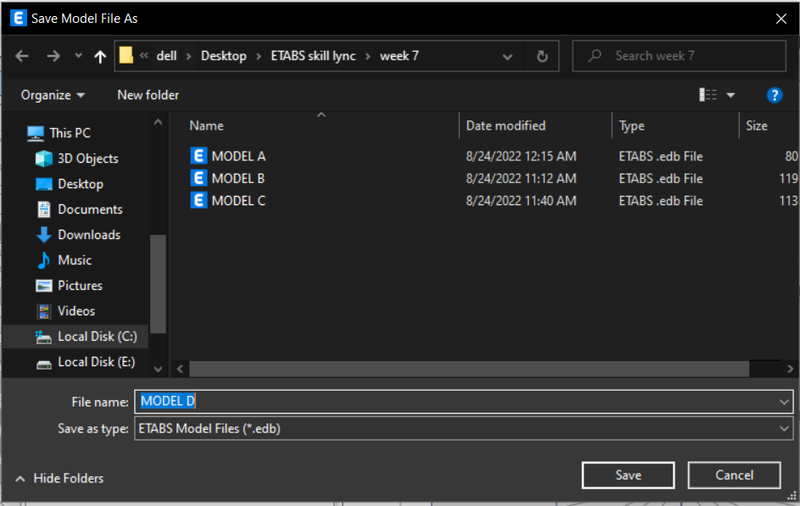Sort by the Name column header
Image resolution: width=800 pixels, height=506 pixels.
coord(206,125)
